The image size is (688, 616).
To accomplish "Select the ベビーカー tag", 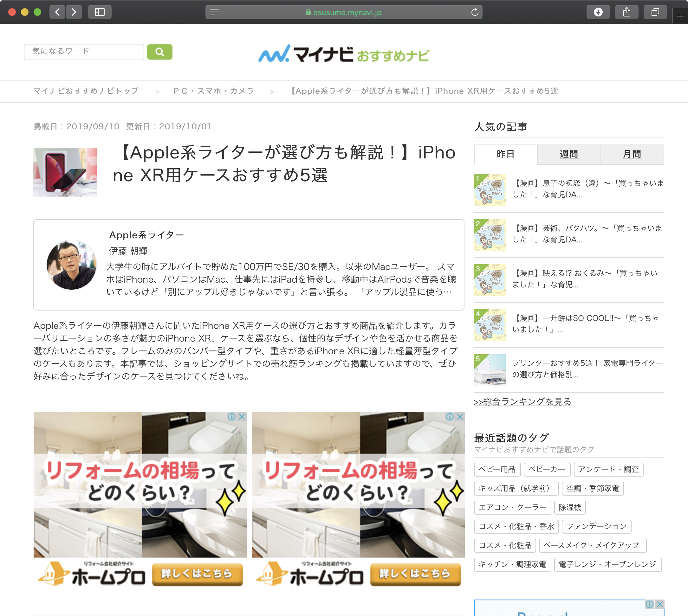I will 547,469.
